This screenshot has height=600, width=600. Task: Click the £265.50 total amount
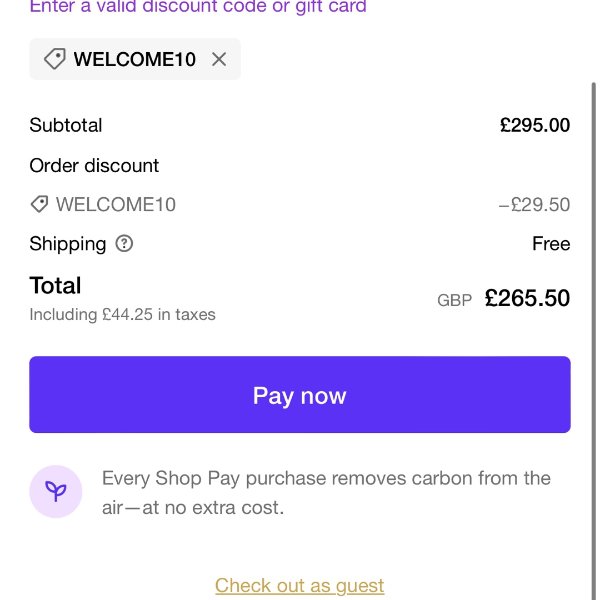[x=527, y=298]
